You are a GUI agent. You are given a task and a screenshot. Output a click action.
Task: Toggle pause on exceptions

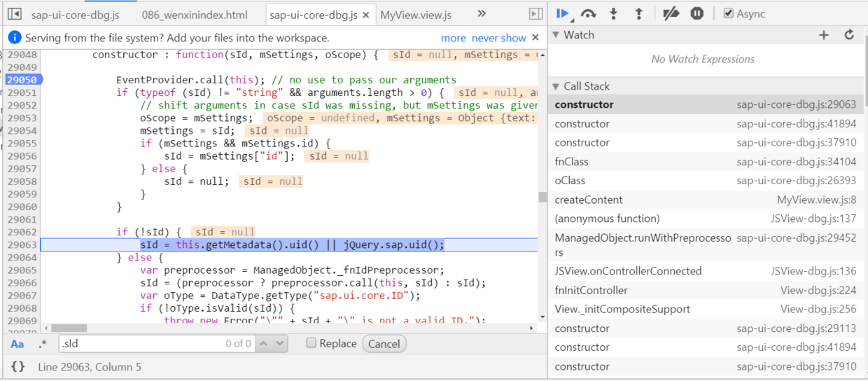click(x=696, y=13)
